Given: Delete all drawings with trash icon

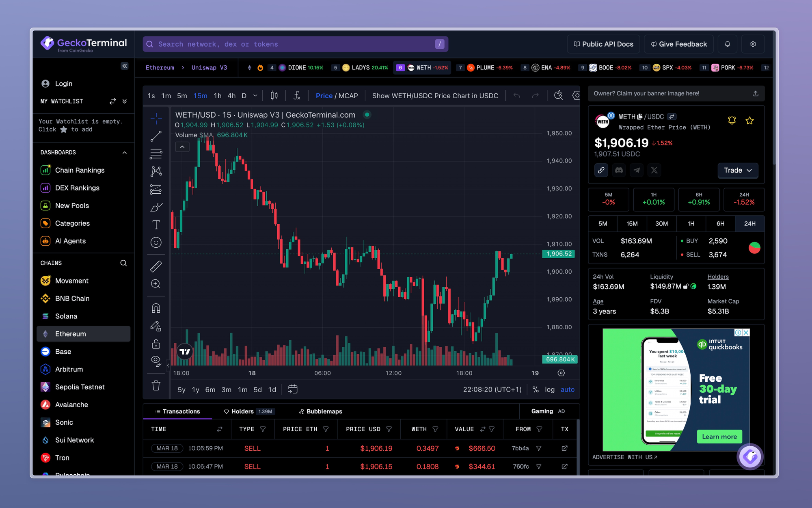Looking at the screenshot, I should pos(156,385).
